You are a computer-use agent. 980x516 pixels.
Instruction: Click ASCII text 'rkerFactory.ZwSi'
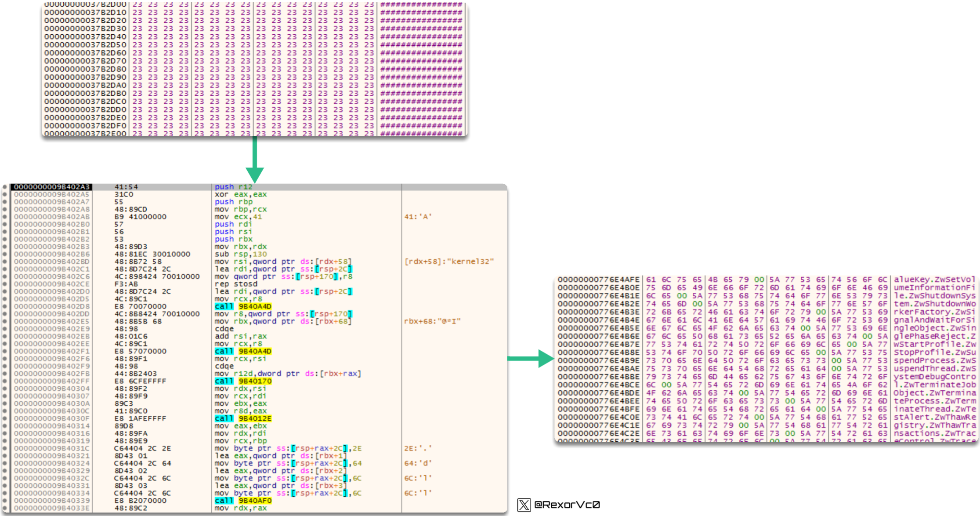(x=934, y=313)
